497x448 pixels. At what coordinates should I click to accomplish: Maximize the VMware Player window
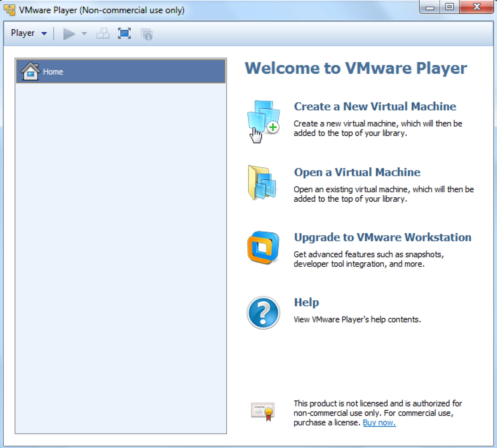click(450, 7)
